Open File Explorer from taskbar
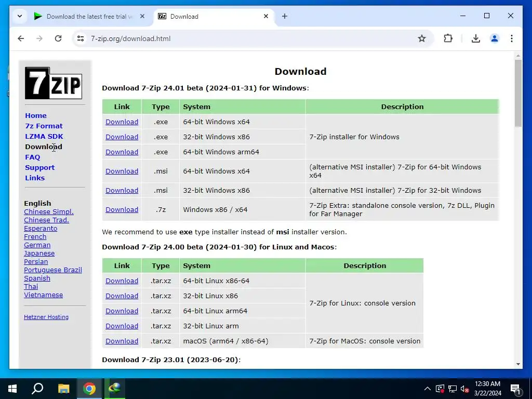532x399 pixels. click(63, 389)
